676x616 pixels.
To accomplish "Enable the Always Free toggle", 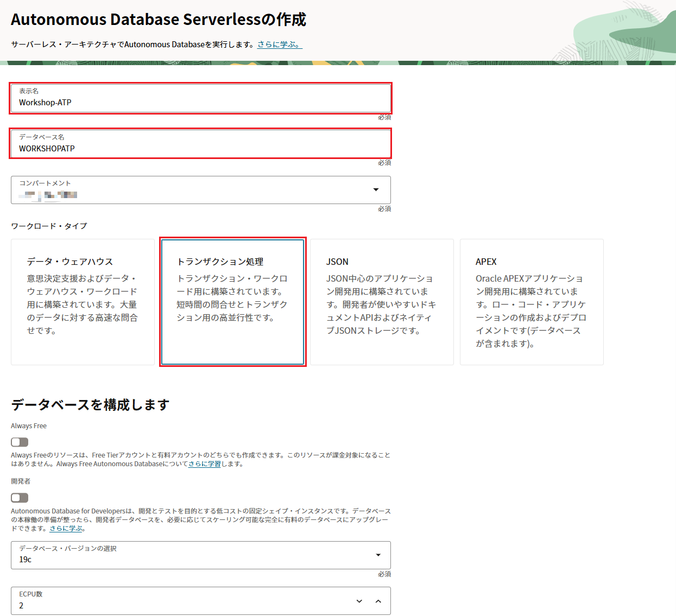I will coord(20,442).
